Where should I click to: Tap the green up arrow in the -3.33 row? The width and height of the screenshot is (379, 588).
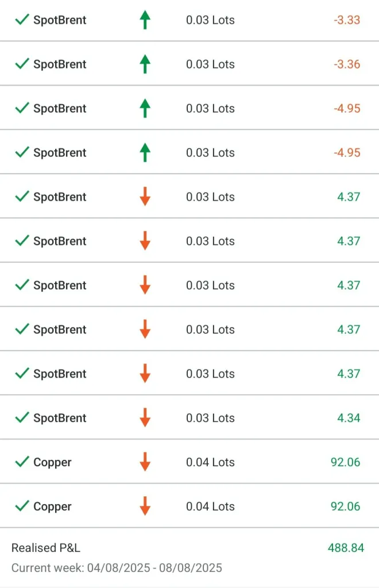[145, 20]
